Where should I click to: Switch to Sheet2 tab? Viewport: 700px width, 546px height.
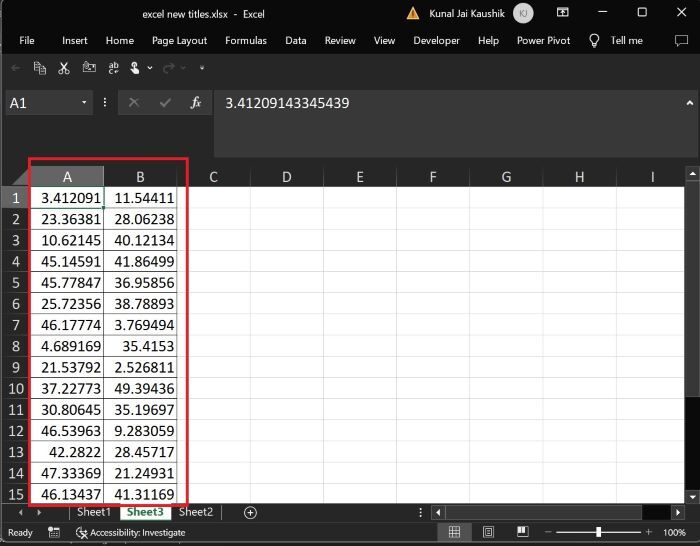(x=196, y=512)
